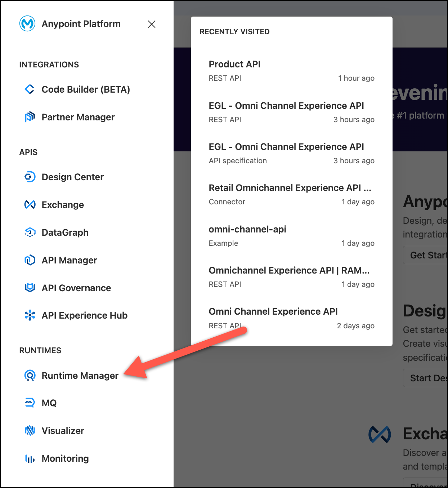Click the '1 hour ago' timestamp
448x488 pixels.
[356, 78]
